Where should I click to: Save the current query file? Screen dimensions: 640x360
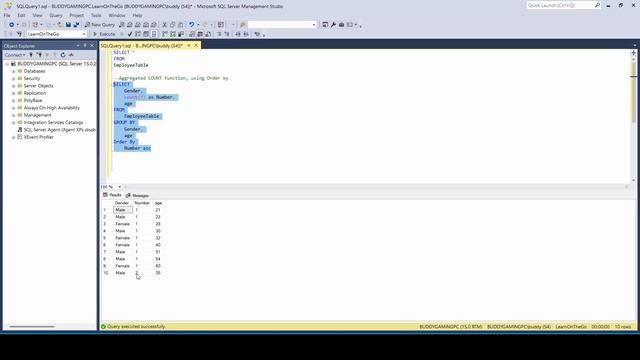68,25
